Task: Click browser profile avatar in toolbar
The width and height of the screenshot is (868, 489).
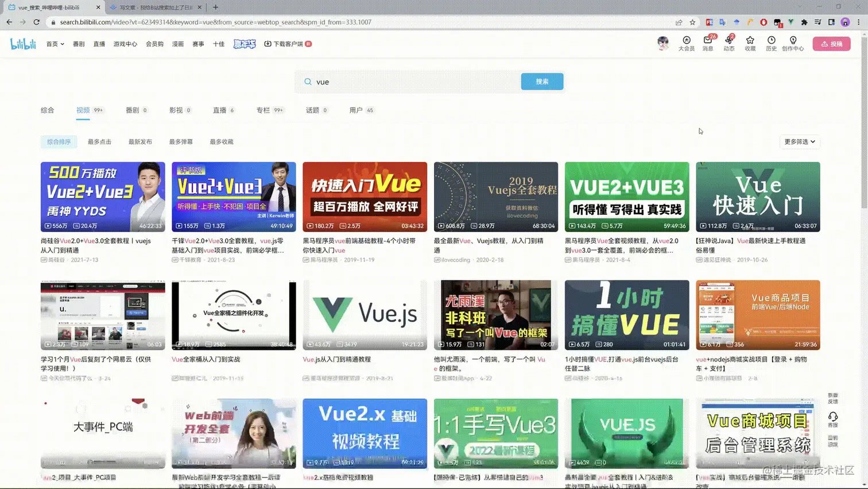Action: pos(845,22)
